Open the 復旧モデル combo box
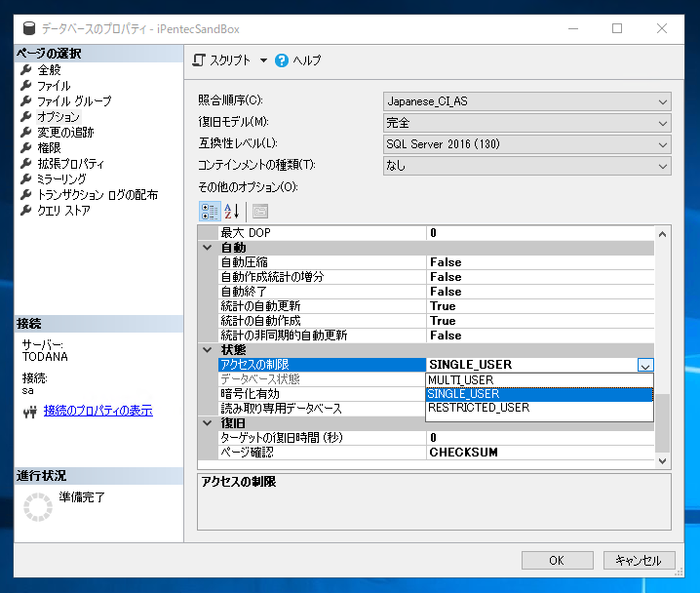The height and width of the screenshot is (593, 700). point(526,123)
